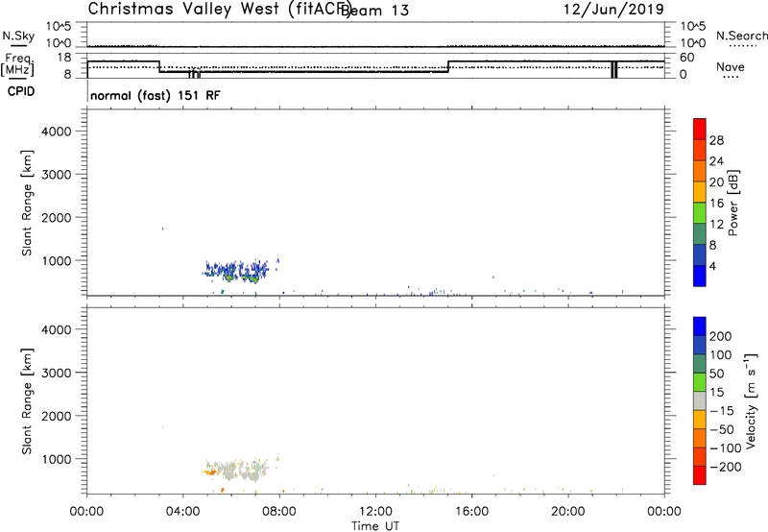This screenshot has width=768, height=532.
Task: Click the 08:00 time tick label
Action: [x=279, y=512]
